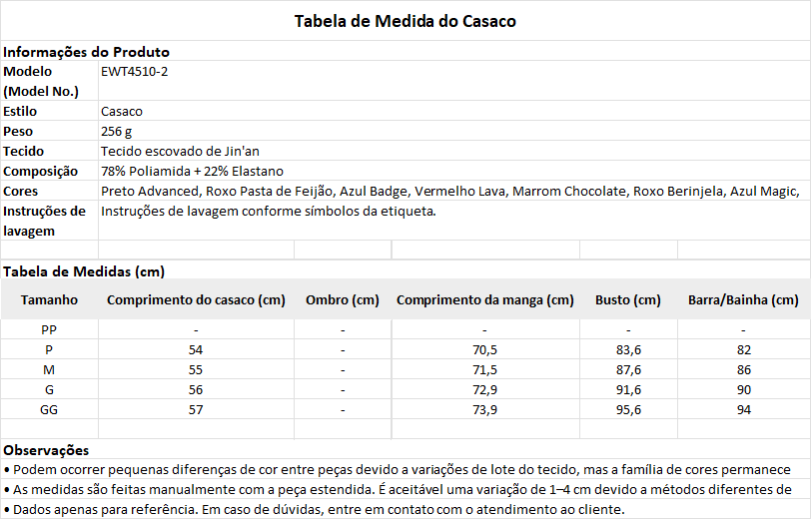Select the coat length value 55 for M
812x520 pixels.
click(196, 370)
